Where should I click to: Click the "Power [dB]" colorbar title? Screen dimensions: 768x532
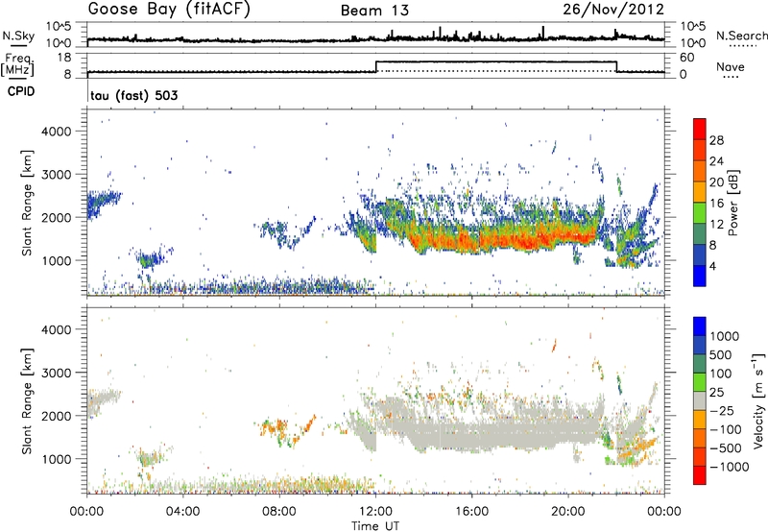(732, 203)
